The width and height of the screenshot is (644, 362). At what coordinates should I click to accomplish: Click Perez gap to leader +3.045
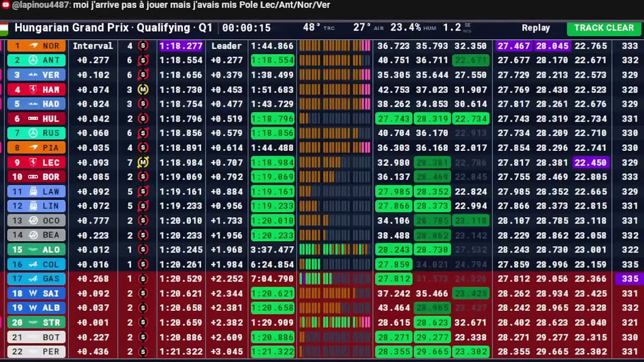[x=226, y=352]
